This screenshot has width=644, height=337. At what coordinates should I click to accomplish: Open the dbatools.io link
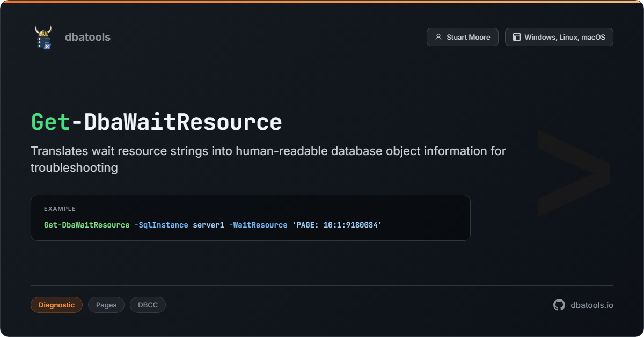(x=592, y=305)
